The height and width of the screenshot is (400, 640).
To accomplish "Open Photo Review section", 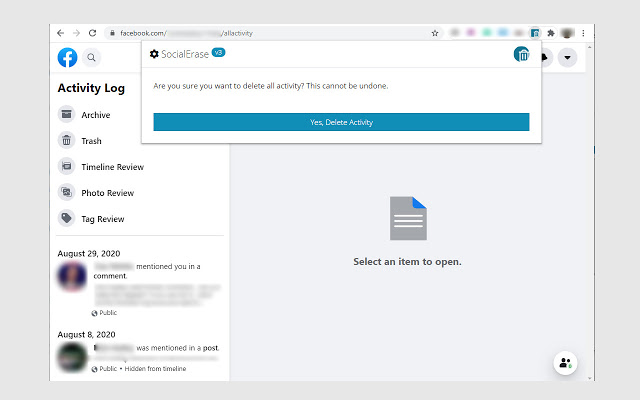I will [107, 193].
